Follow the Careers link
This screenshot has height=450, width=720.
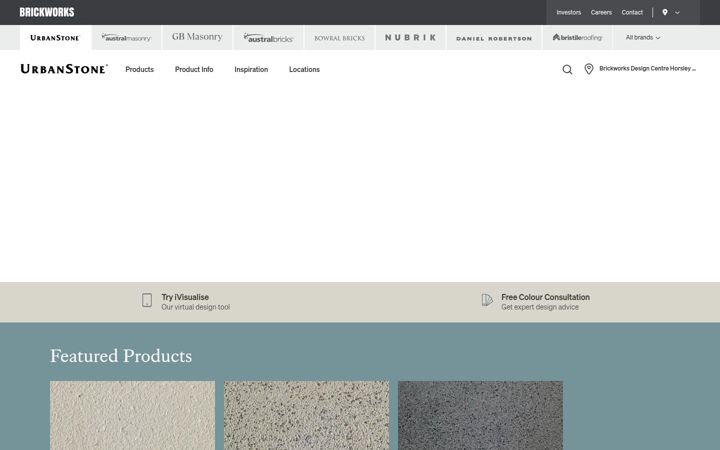click(x=601, y=12)
